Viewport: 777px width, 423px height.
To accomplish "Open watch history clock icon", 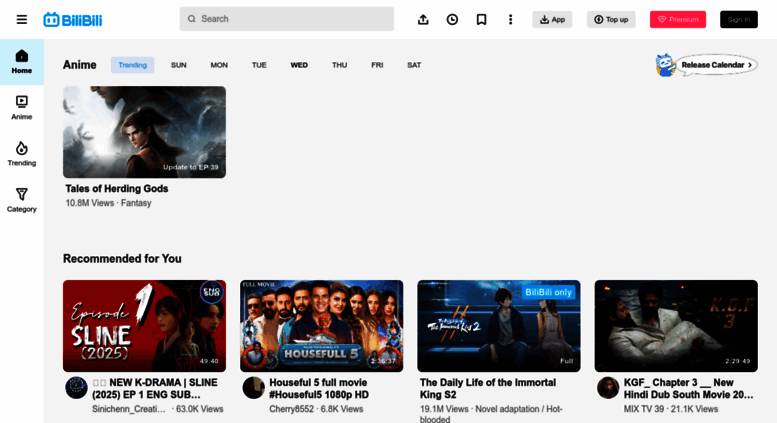I will (452, 19).
